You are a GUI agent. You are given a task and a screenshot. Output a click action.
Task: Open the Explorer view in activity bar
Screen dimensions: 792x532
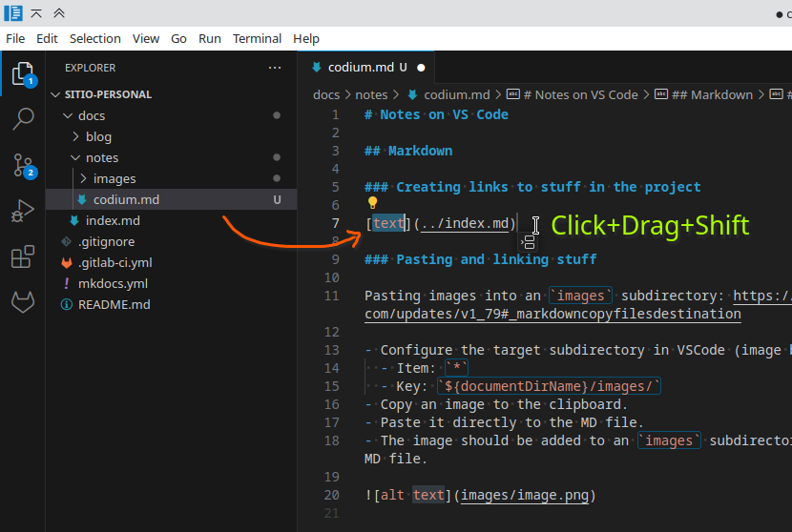[x=22, y=74]
